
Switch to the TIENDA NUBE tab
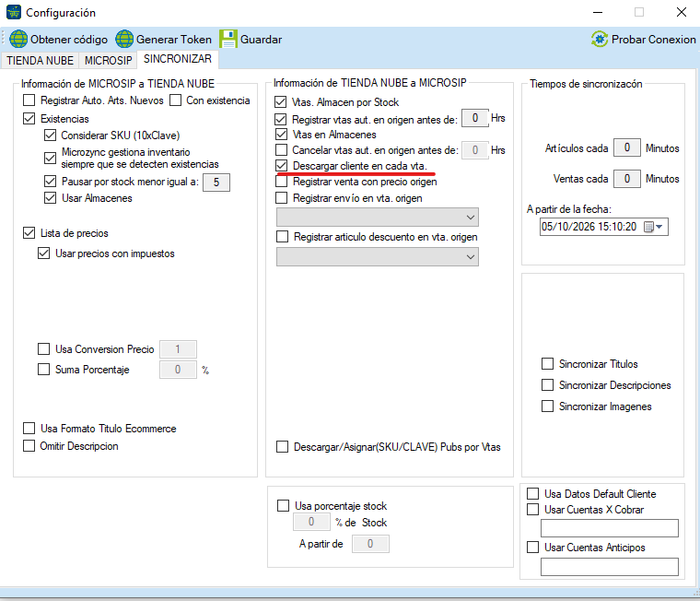click(40, 60)
